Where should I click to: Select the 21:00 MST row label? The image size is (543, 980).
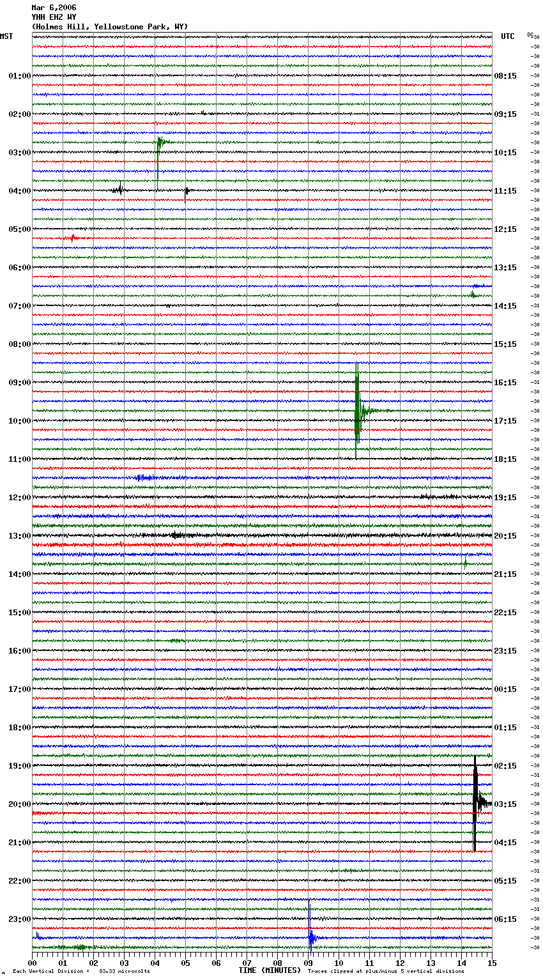(x=20, y=843)
